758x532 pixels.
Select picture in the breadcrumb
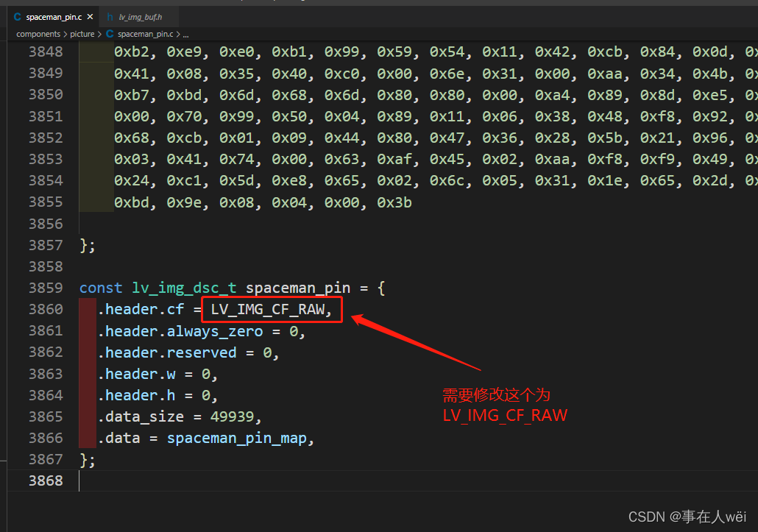(82, 34)
